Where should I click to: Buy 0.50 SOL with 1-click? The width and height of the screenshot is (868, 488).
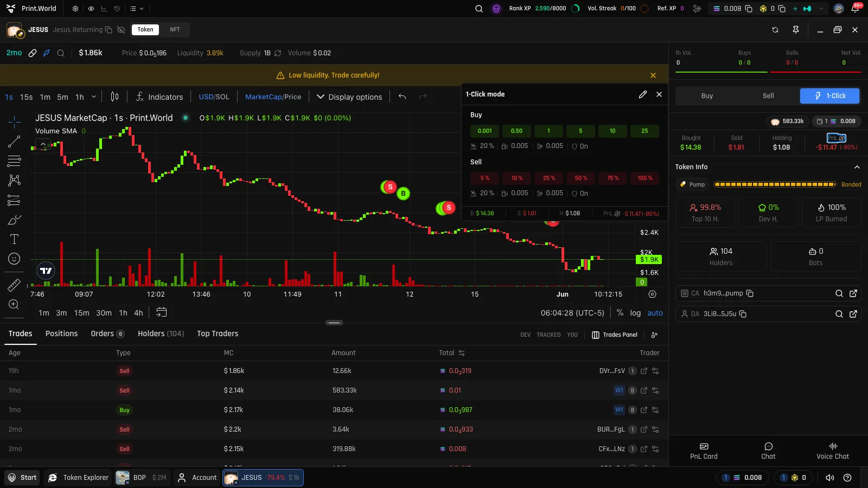(516, 131)
